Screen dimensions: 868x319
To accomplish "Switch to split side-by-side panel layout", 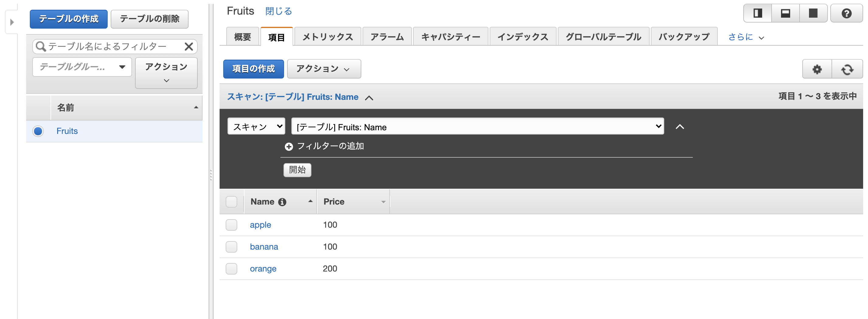I will point(758,13).
